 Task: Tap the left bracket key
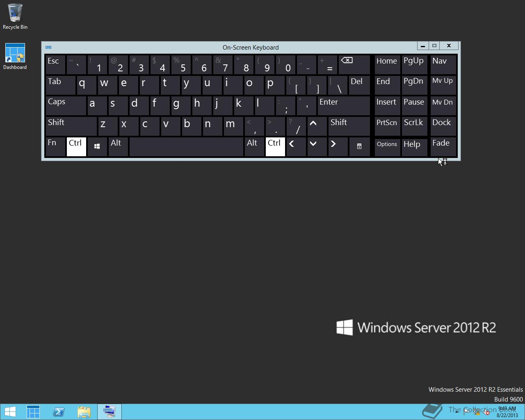(x=296, y=85)
